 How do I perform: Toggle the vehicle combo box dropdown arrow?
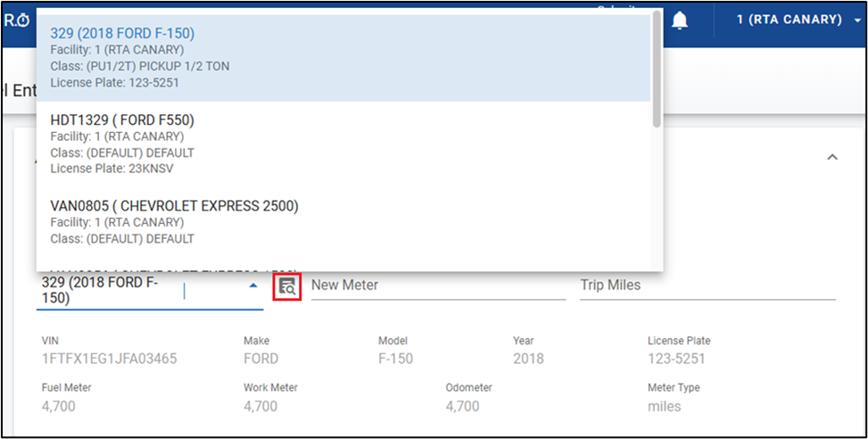(x=252, y=286)
